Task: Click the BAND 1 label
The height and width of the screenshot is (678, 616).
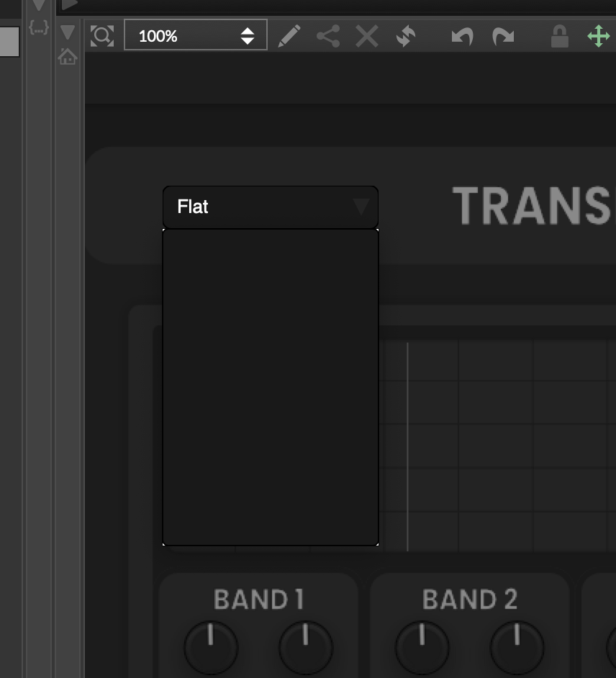Action: point(258,600)
